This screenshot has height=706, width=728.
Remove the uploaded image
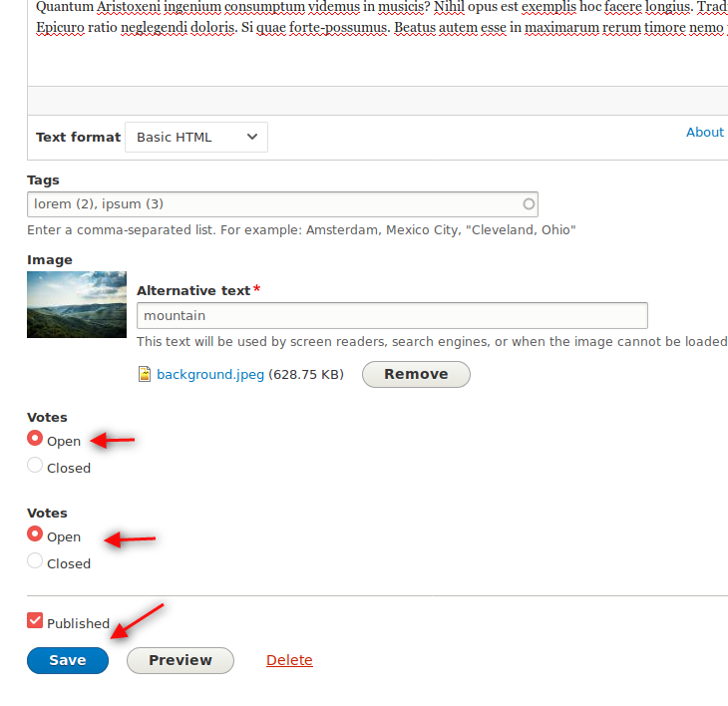(x=416, y=374)
